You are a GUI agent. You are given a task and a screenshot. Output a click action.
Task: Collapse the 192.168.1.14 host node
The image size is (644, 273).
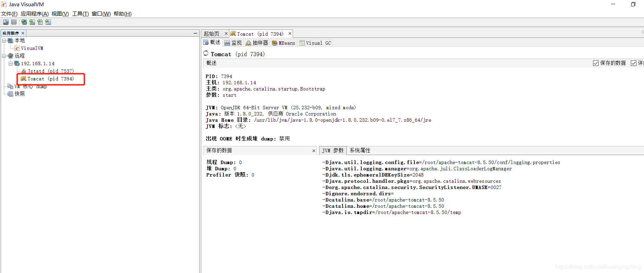(10, 63)
